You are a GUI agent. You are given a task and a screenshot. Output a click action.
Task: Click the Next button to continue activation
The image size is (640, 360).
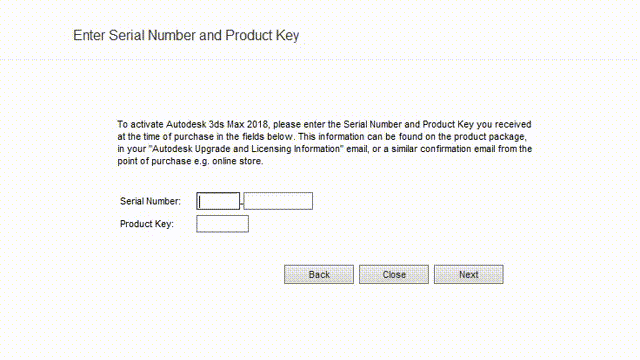point(469,274)
